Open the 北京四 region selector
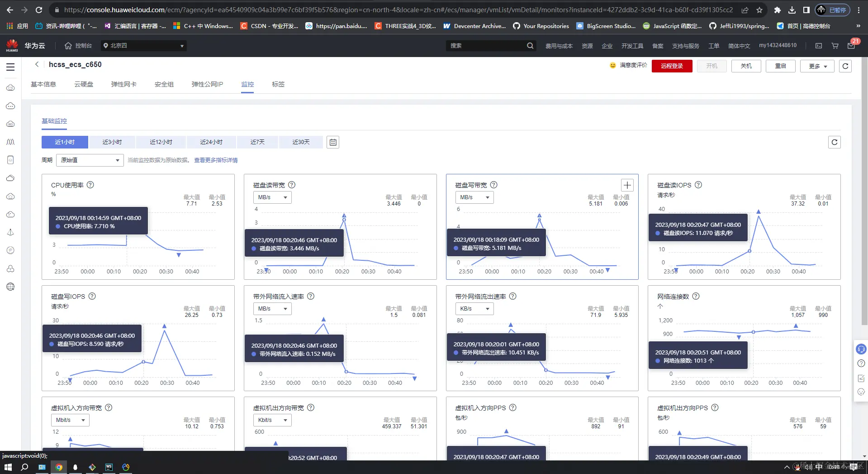The width and height of the screenshot is (868, 474). [144, 46]
